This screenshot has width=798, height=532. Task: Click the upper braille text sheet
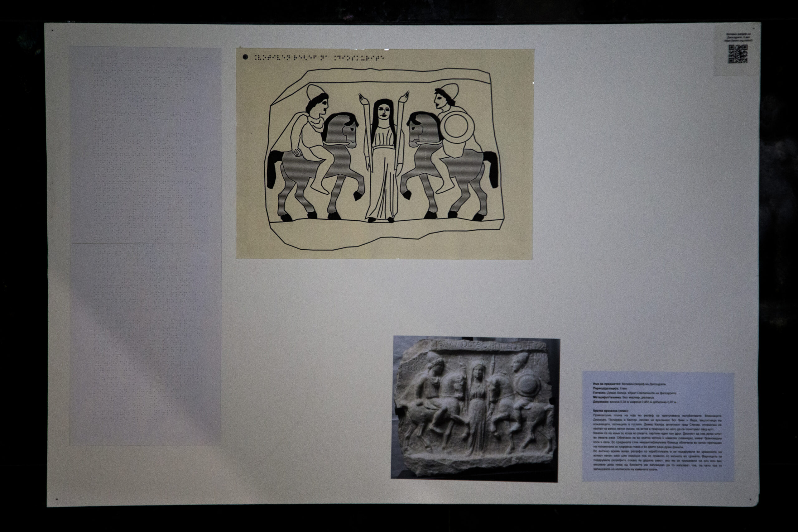[145, 145]
